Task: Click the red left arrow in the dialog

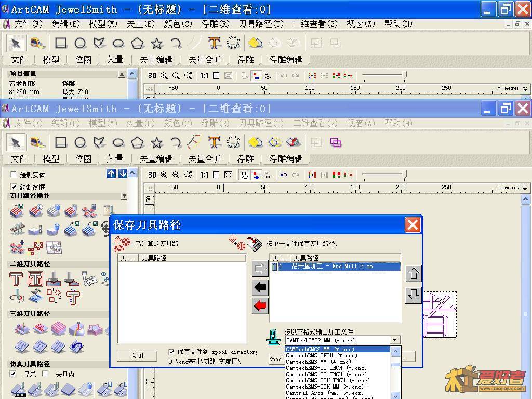Action: tap(260, 305)
